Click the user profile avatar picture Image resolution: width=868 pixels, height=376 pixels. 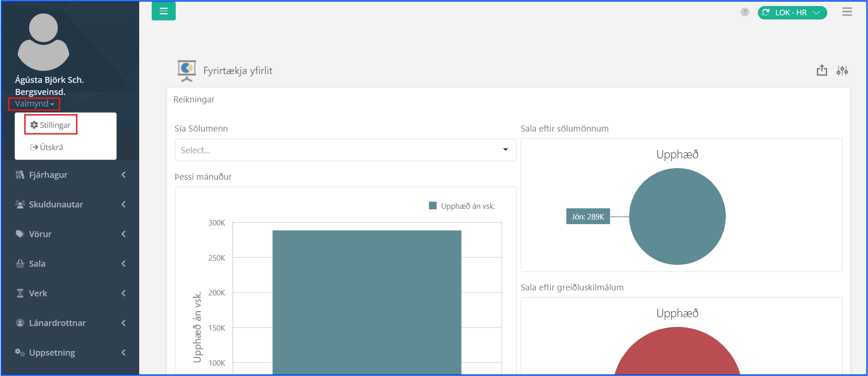point(43,42)
